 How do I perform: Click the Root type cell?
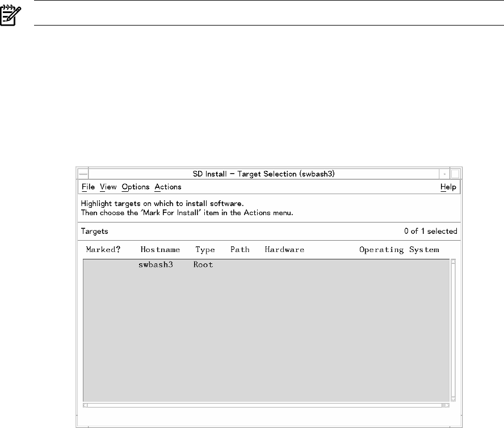pos(203,265)
